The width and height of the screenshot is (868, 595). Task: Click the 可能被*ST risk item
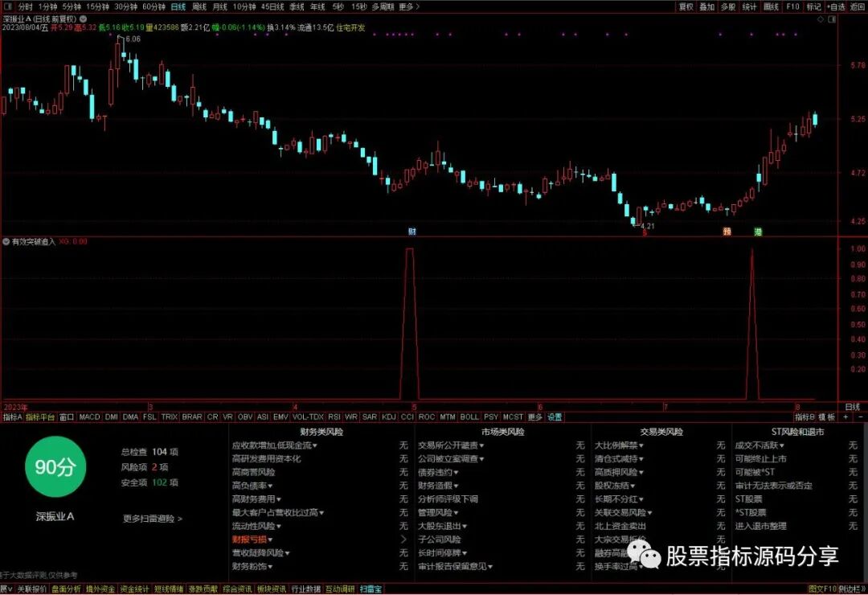pyautogui.click(x=755, y=473)
